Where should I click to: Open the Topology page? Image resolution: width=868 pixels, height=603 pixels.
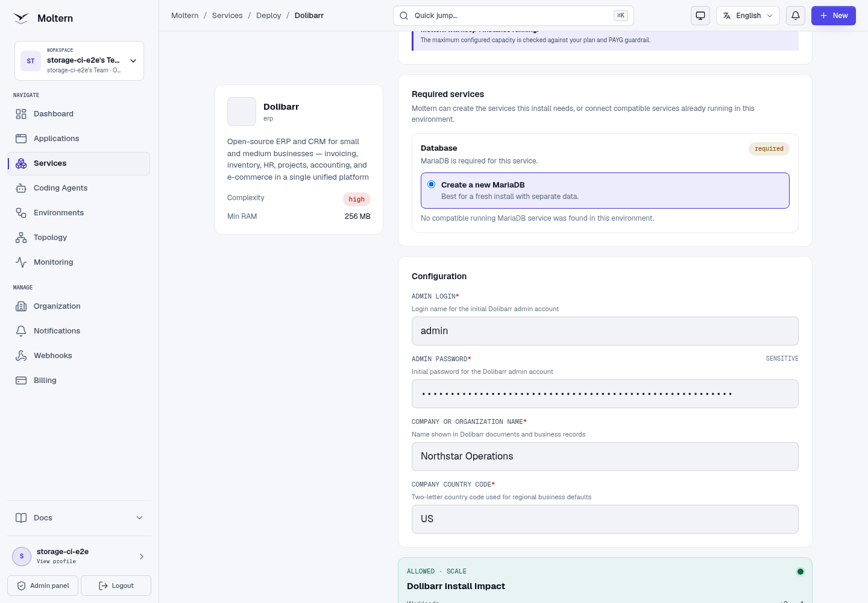click(79, 238)
